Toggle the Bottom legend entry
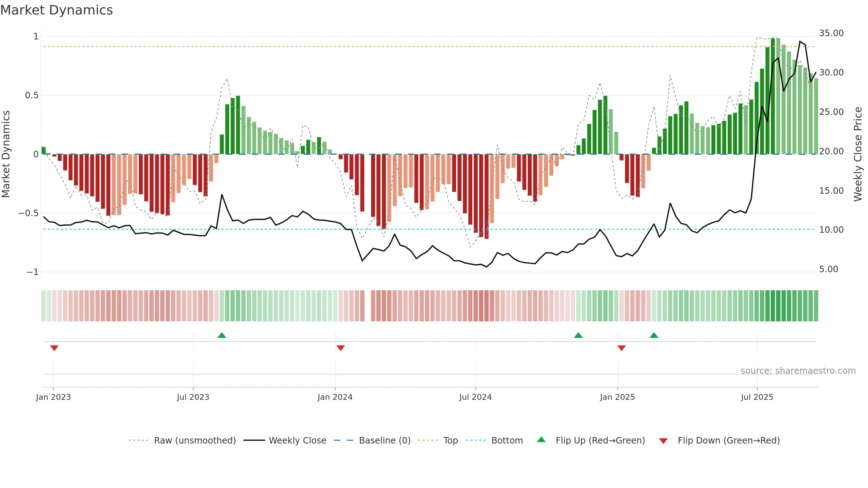 point(494,440)
